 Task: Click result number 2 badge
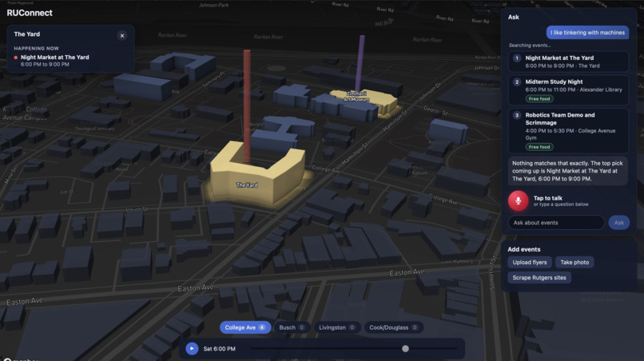click(x=517, y=82)
